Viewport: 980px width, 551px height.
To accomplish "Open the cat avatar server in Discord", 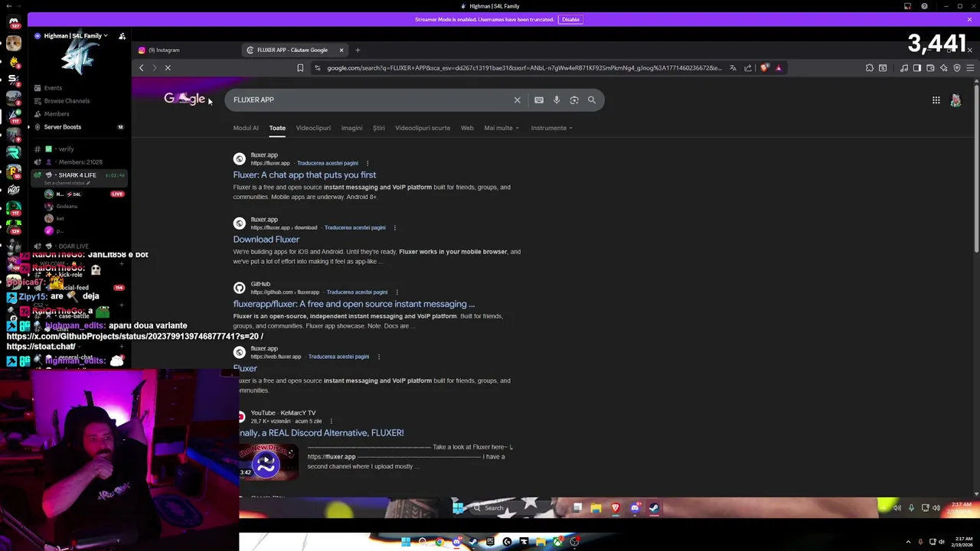I will [x=13, y=44].
